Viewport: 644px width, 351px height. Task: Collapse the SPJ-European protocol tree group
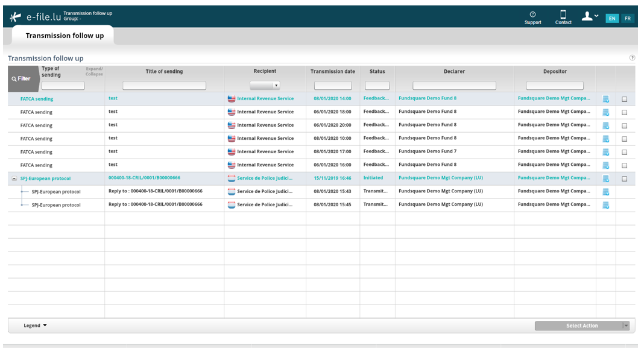coord(14,179)
